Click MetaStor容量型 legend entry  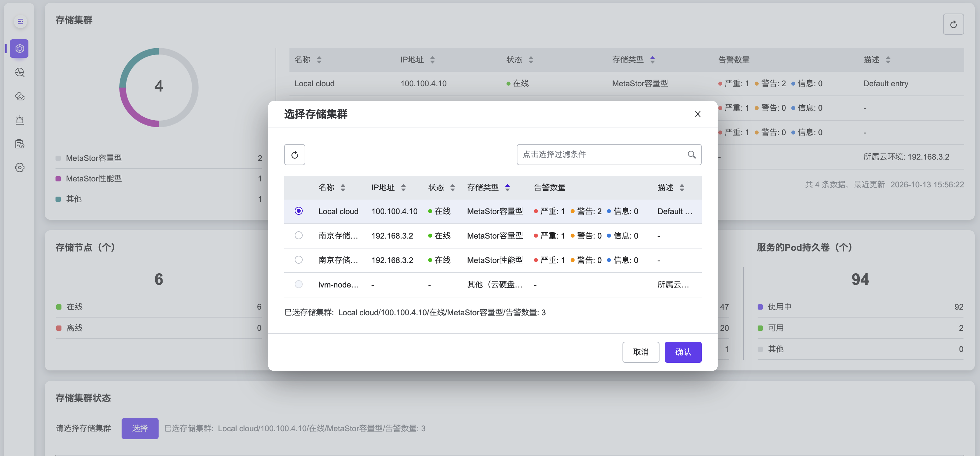[x=159, y=158]
